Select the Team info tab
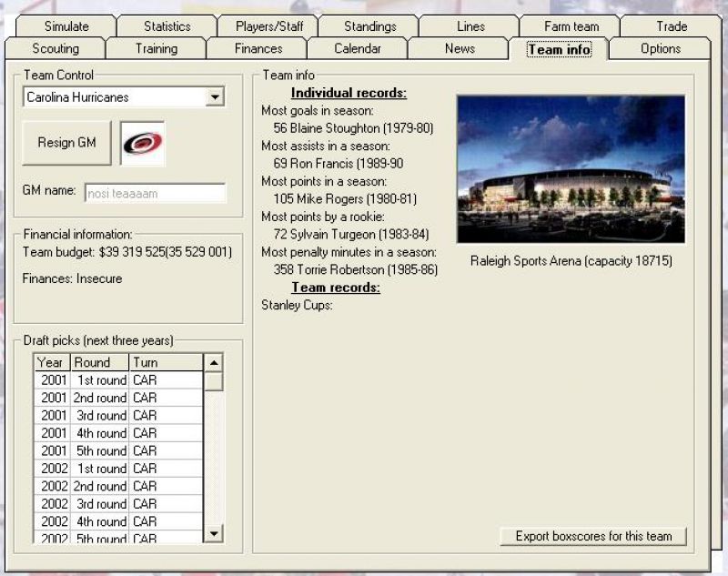 click(559, 49)
